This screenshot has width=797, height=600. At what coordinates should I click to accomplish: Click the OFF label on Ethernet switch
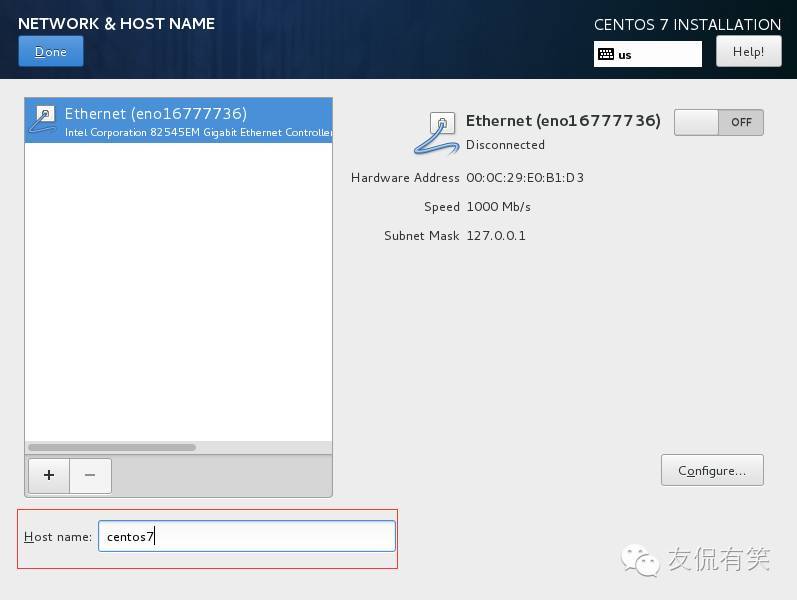(x=741, y=123)
